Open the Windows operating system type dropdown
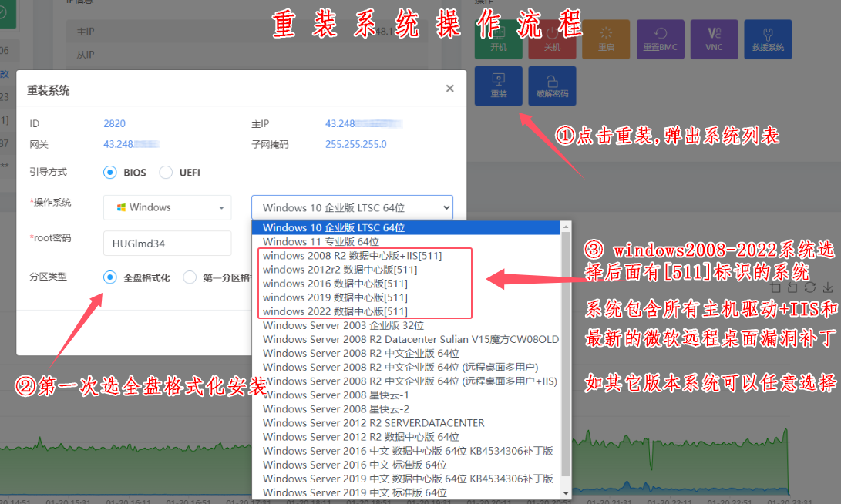Screen dimensions: 841x504 [x=167, y=207]
